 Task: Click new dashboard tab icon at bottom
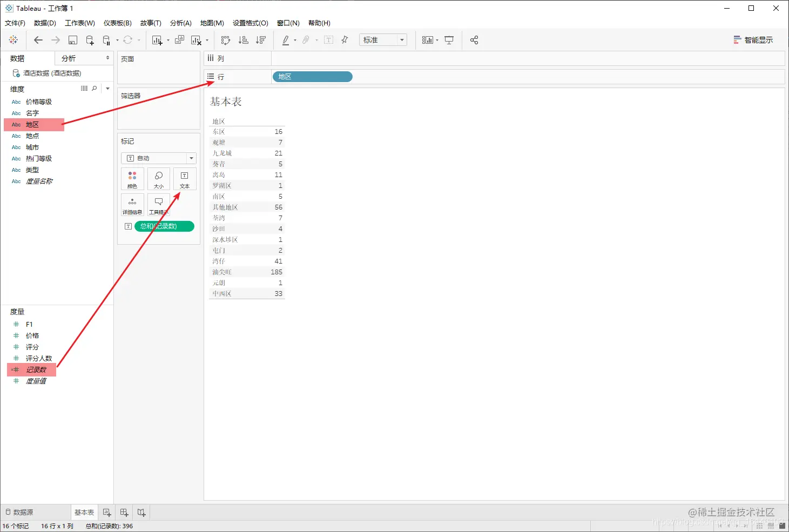124,513
